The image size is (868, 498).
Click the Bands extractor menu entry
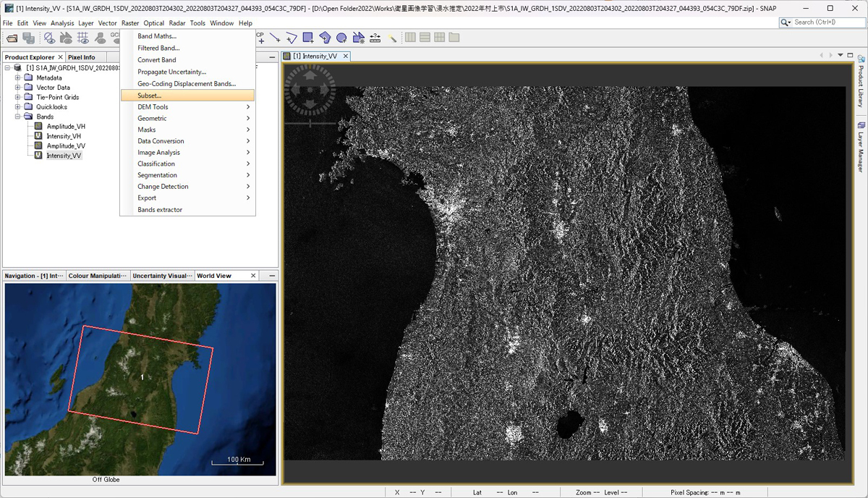click(187, 210)
